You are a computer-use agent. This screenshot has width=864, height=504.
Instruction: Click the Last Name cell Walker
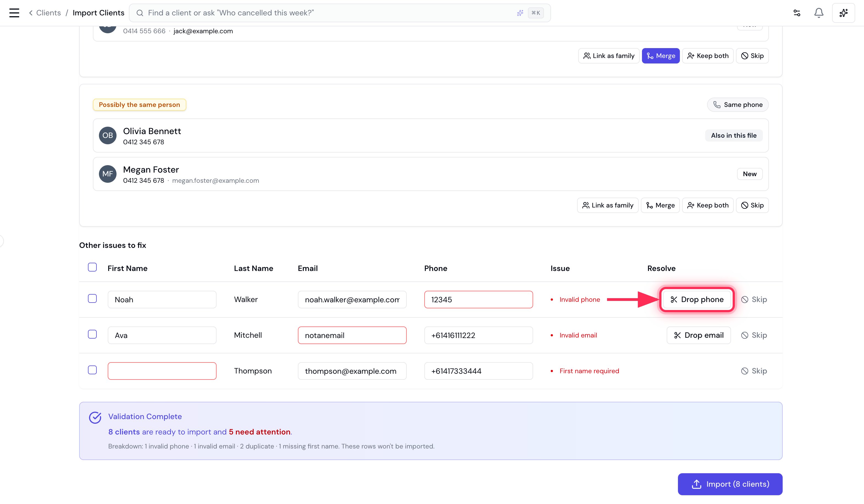pyautogui.click(x=246, y=300)
